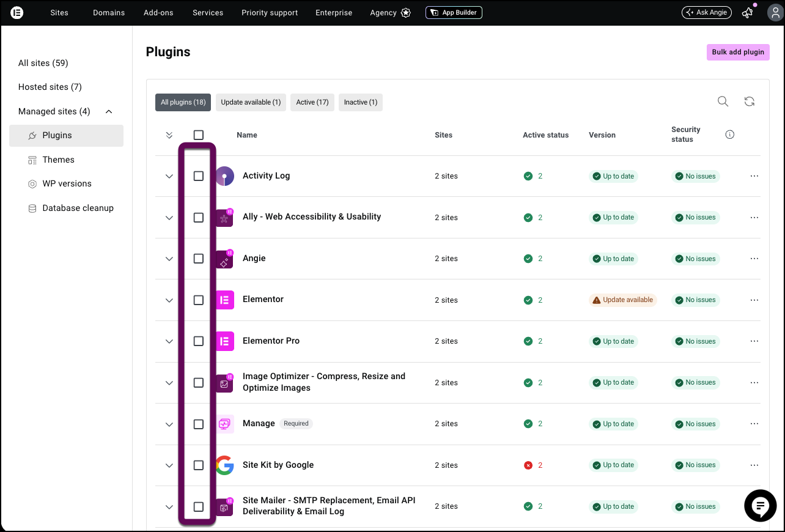785x532 pixels.
Task: Expand the Image Optimizer row details
Action: 169,383
